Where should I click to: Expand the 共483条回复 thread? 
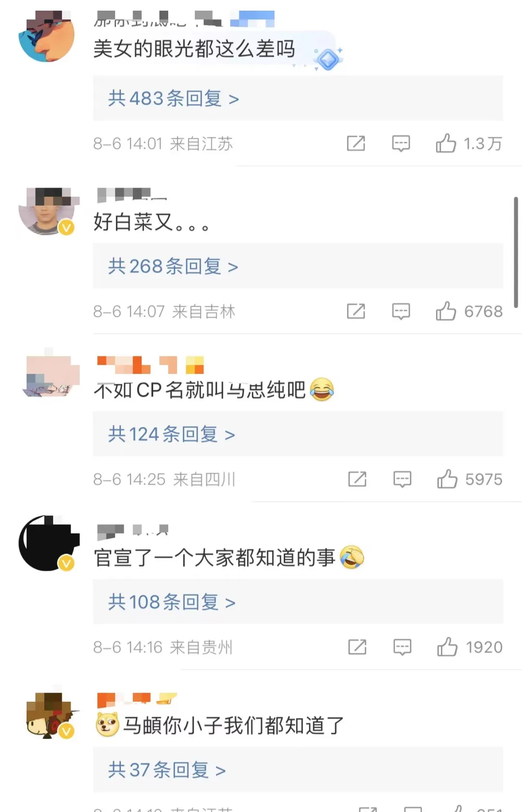(298, 98)
